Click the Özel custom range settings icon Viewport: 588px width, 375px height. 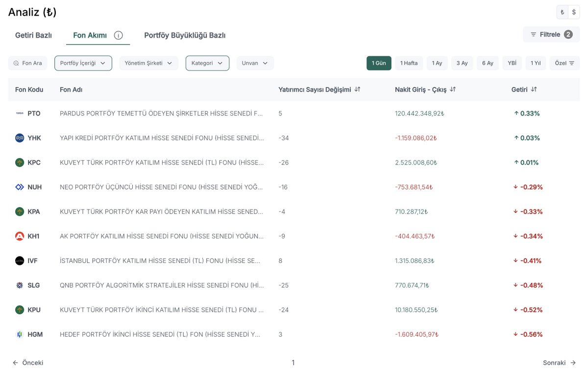point(571,63)
